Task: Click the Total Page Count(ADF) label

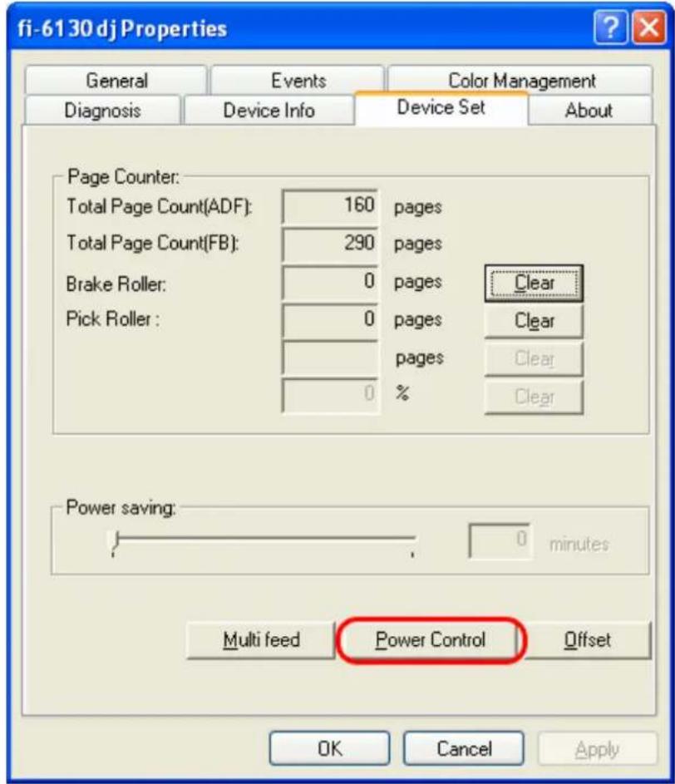Action: coord(160,206)
